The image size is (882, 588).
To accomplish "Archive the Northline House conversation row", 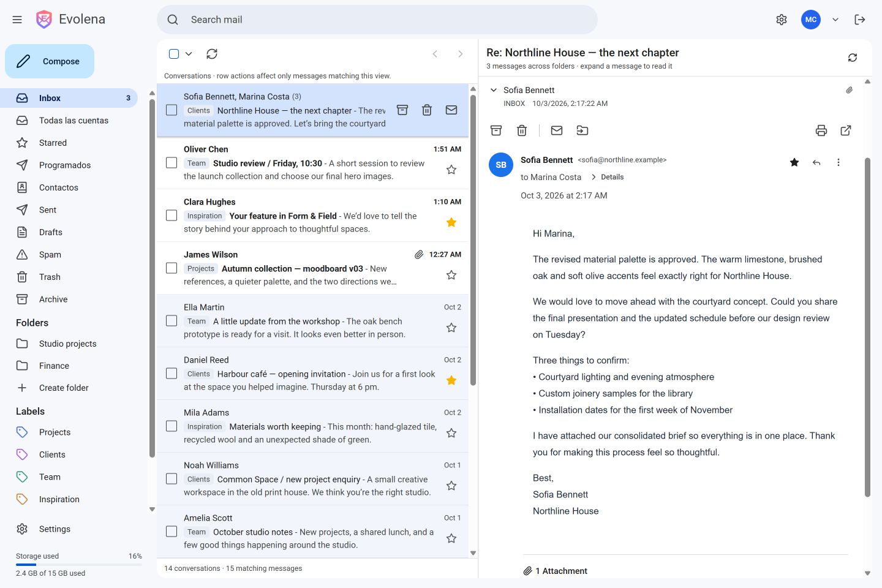I will click(x=402, y=110).
